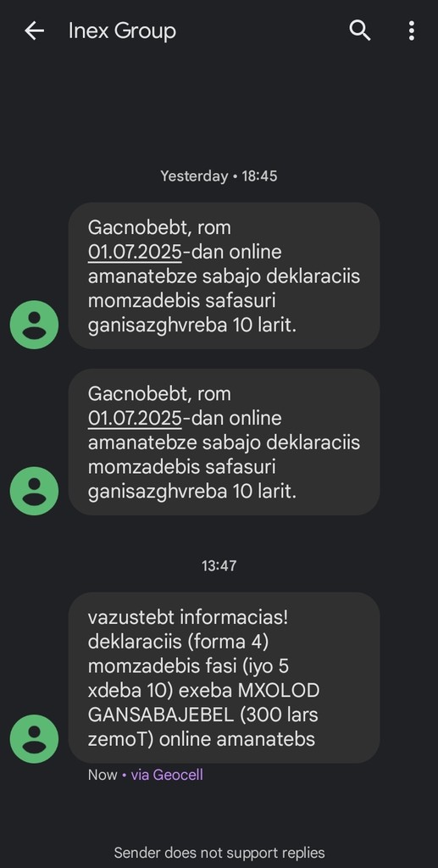Tap the 'MXOLOD GANSABAJEBEL' text in the latest message
Screen dimensions: 438x868
[x=203, y=703]
